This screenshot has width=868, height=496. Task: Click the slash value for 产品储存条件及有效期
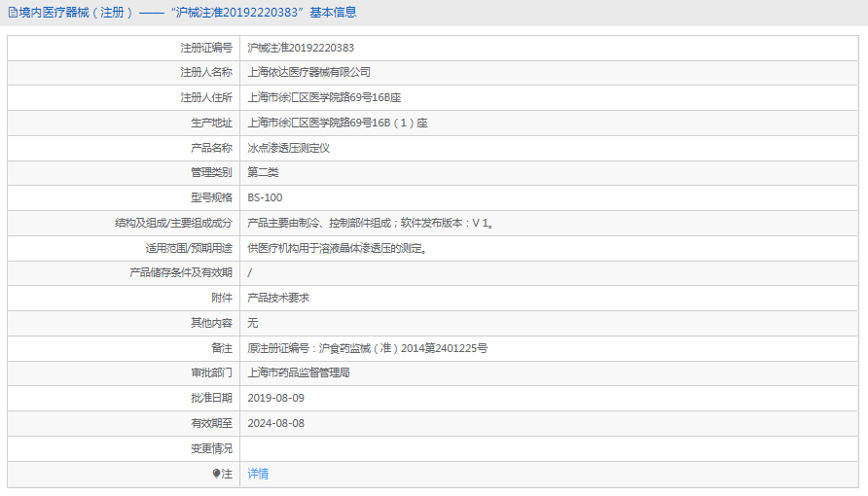pos(250,272)
